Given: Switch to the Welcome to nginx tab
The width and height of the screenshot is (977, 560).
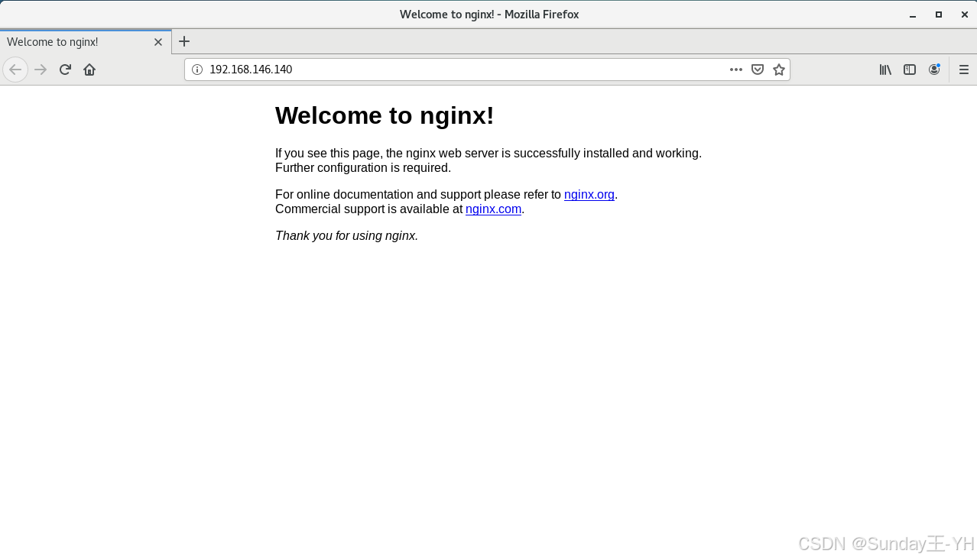Looking at the screenshot, I should [76, 42].
